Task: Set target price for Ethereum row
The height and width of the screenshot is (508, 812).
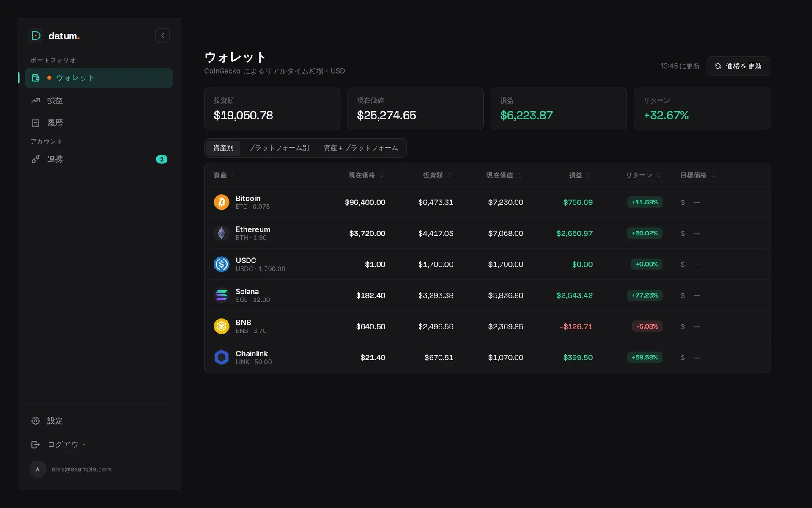Action: (x=697, y=234)
